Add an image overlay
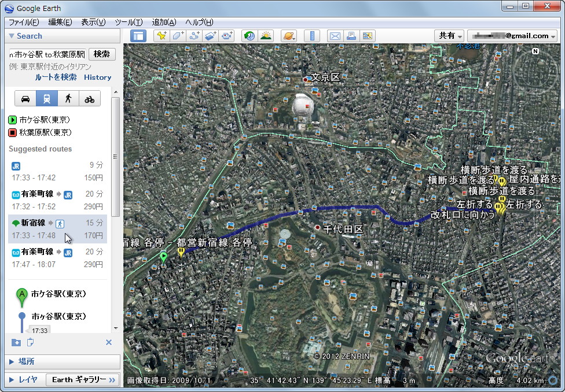Viewport: 565px width, 392px height. pyautogui.click(x=211, y=36)
